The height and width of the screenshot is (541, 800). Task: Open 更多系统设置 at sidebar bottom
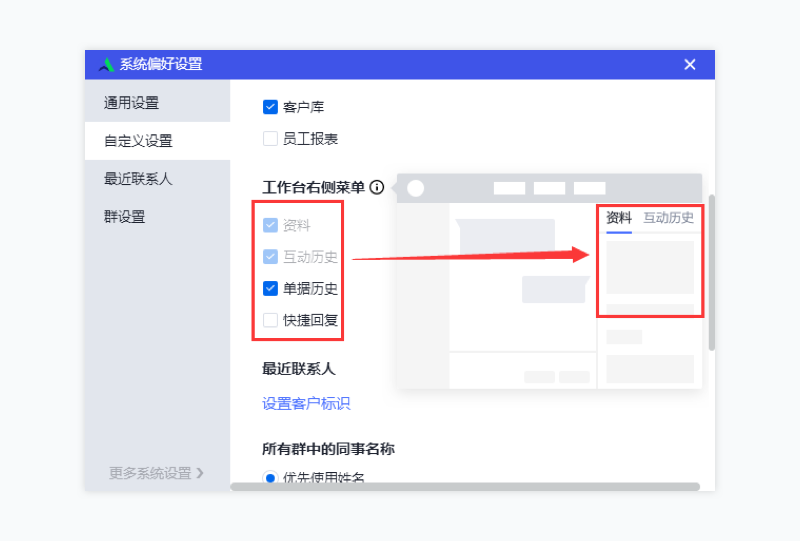(156, 473)
